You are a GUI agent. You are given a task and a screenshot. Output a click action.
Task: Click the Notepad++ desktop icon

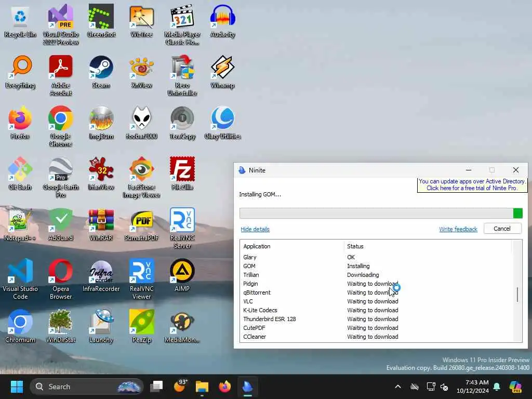click(20, 225)
